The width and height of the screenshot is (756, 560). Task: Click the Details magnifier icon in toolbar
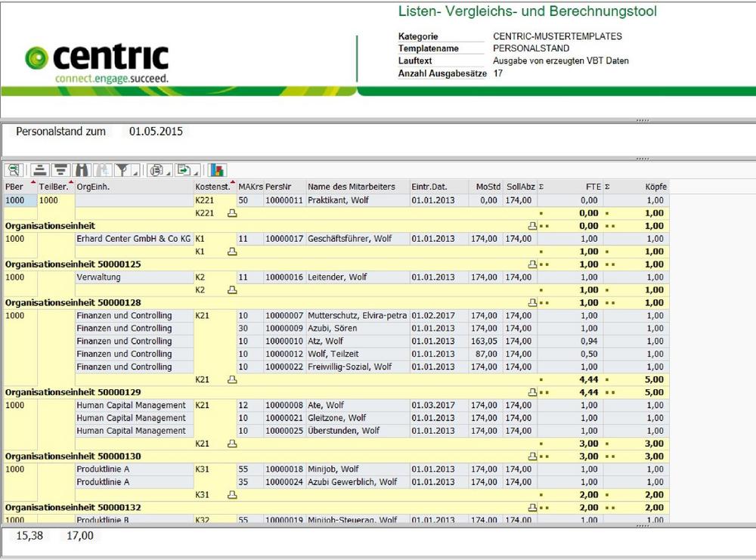14,170
